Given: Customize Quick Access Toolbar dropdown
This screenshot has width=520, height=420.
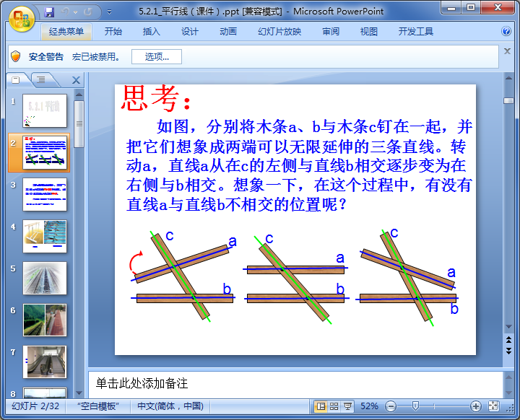Looking at the screenshot, I should click(110, 12).
